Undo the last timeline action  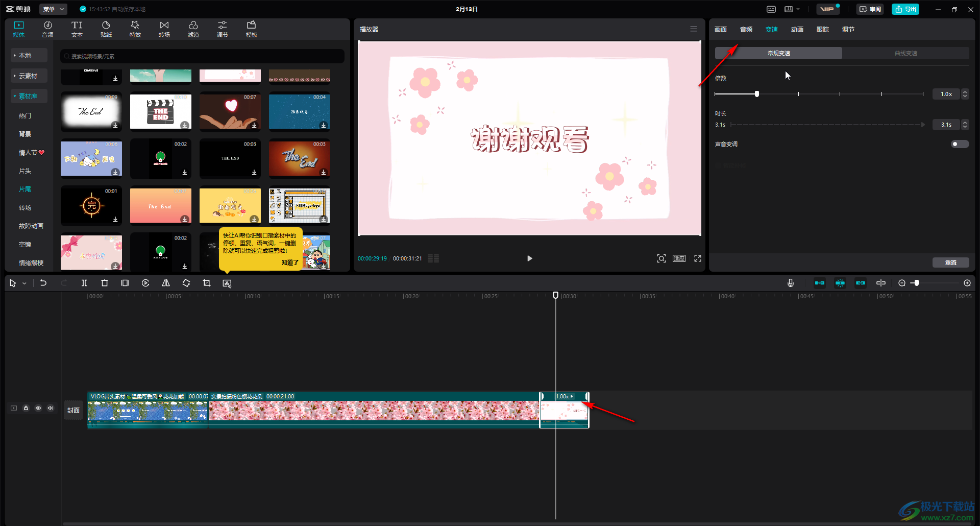(x=43, y=283)
